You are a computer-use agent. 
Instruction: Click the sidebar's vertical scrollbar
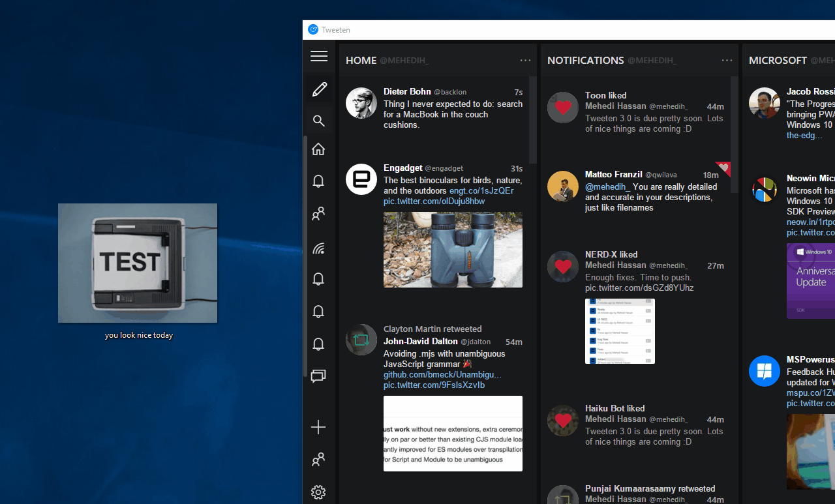[x=305, y=256]
